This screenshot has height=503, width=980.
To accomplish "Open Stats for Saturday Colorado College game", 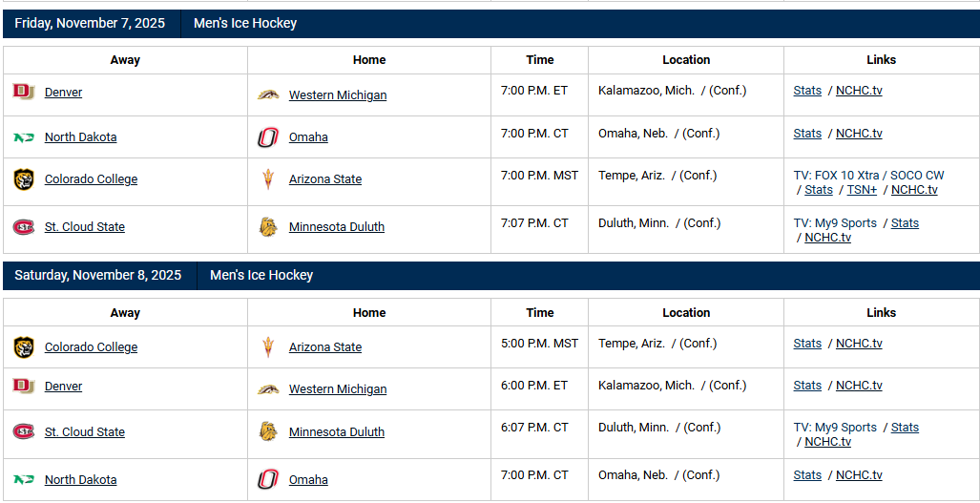I will pyautogui.click(x=807, y=343).
